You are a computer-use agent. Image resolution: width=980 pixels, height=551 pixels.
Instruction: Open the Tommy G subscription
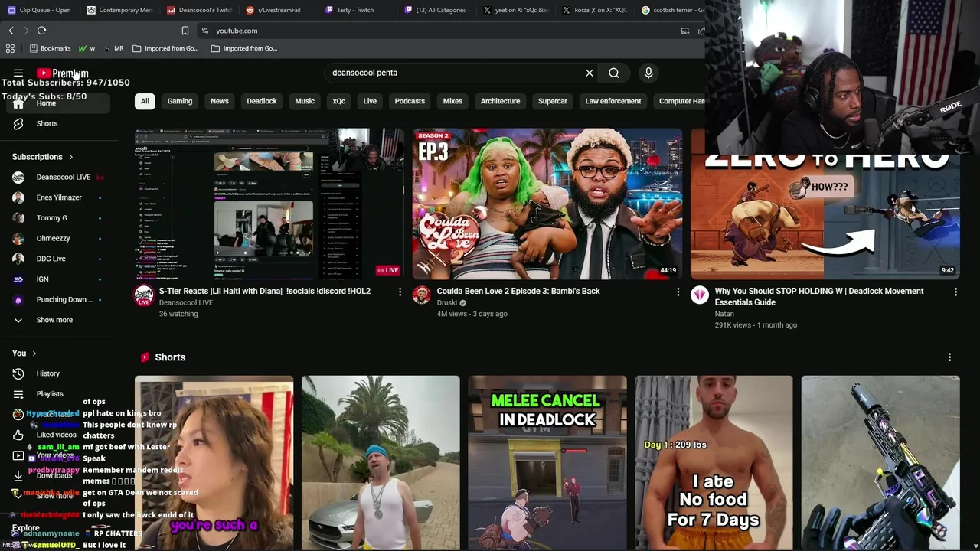tap(58, 218)
